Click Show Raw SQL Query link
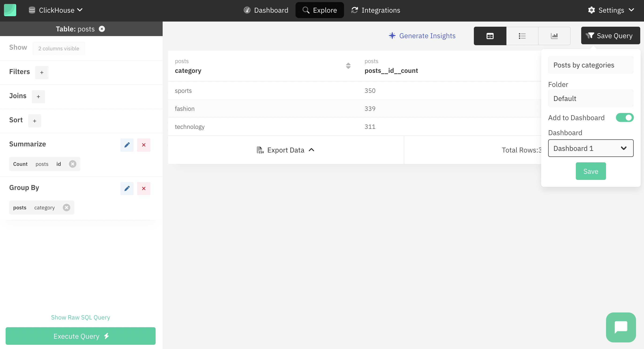This screenshot has width=644, height=349. 80,317
